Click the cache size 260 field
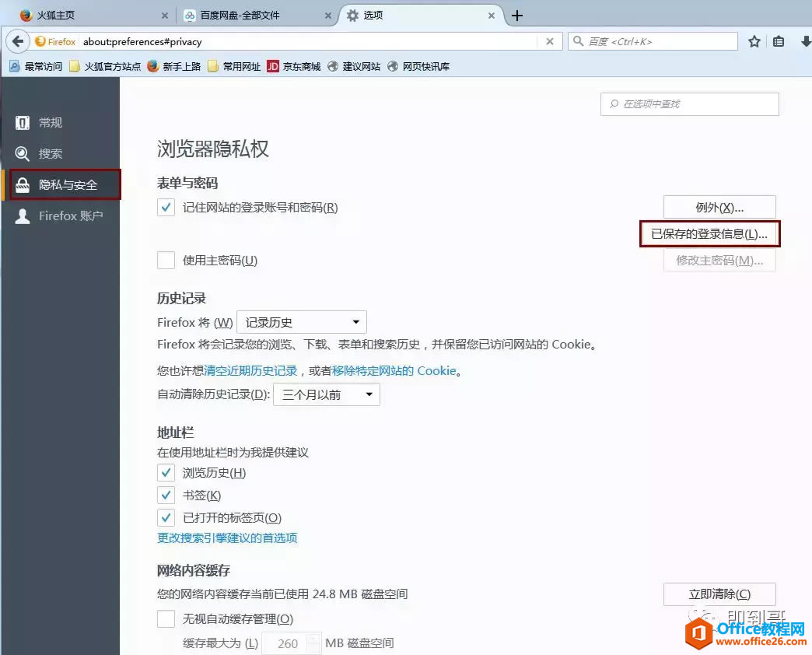Image resolution: width=812 pixels, height=655 pixels. (x=286, y=643)
